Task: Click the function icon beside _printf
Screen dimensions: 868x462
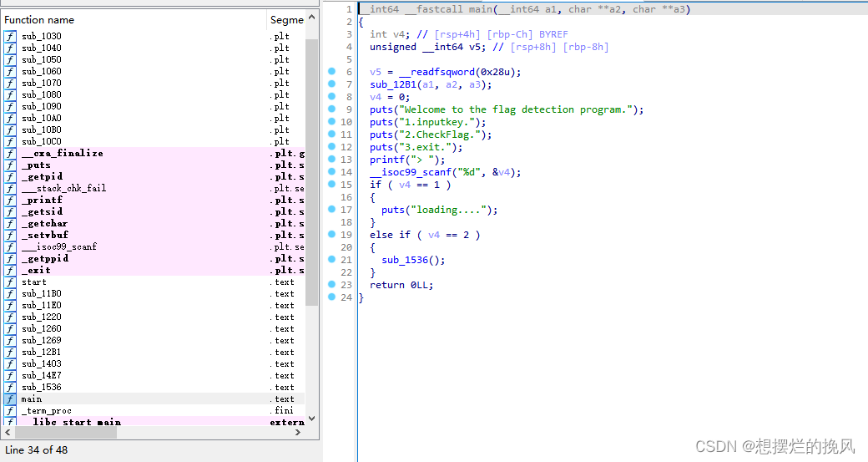Action: (10, 200)
